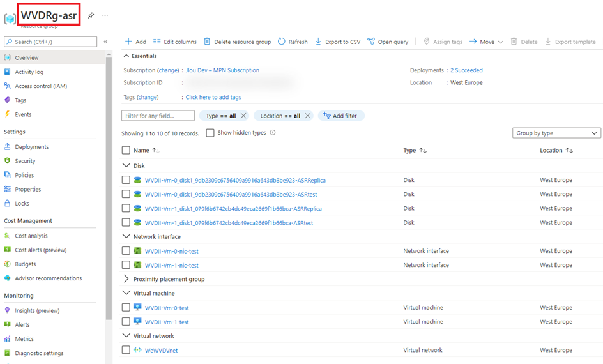Click the Alerts icon
The width and height of the screenshot is (603, 364).
(x=7, y=324)
